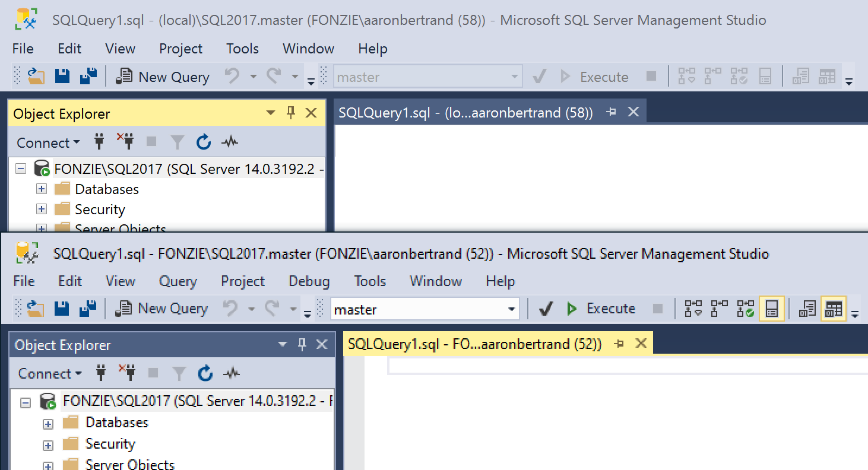Click Refresh icon in the front Object Explorer
The width and height of the screenshot is (868, 470).
(x=205, y=373)
